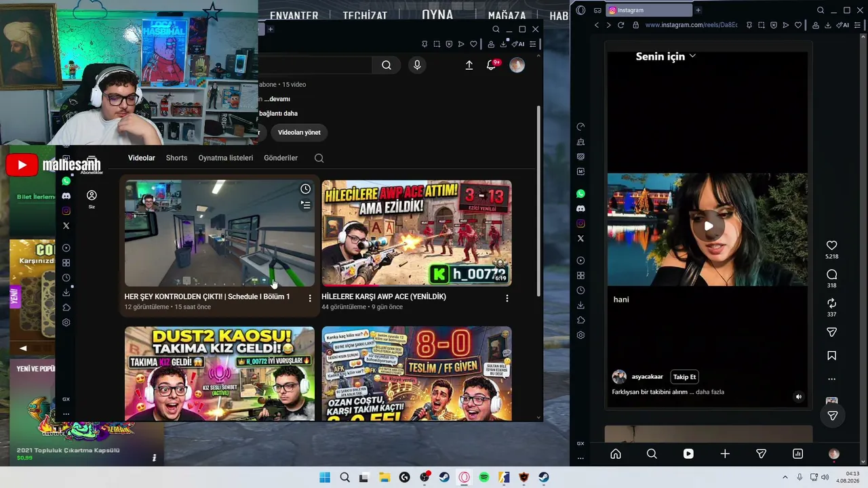
Task: Open options menu for 'HİLELERE KARŞI AWP ACE' video
Action: [507, 298]
